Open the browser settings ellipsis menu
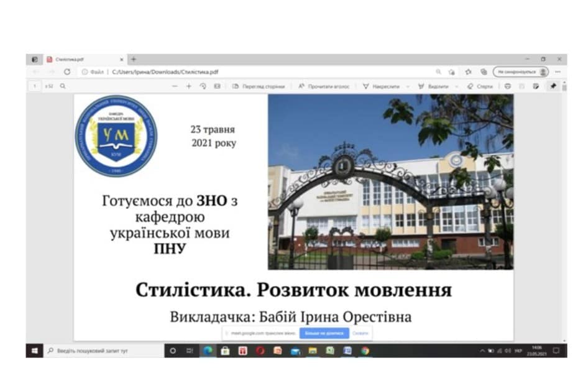Viewport: 588px width, 391px height. (x=558, y=71)
